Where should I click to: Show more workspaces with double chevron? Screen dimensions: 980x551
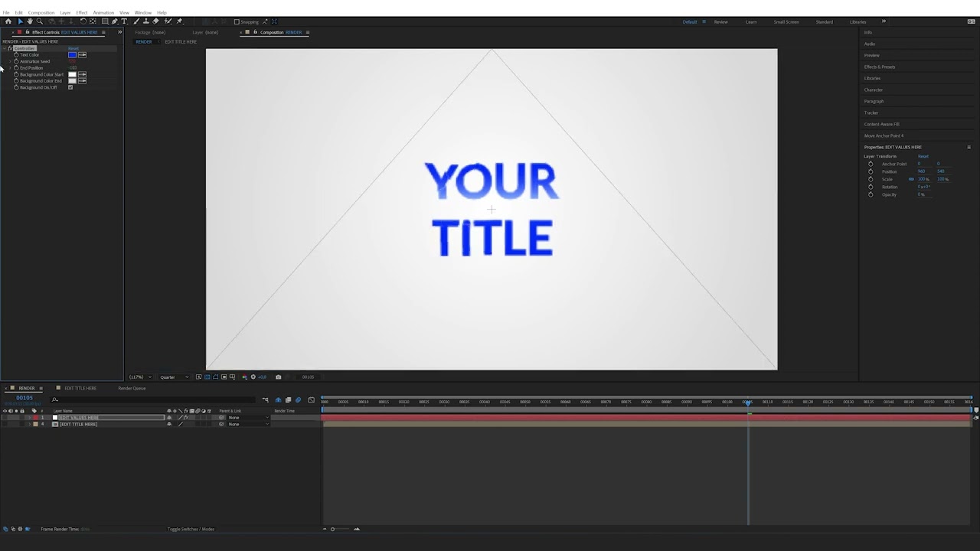[x=884, y=21]
